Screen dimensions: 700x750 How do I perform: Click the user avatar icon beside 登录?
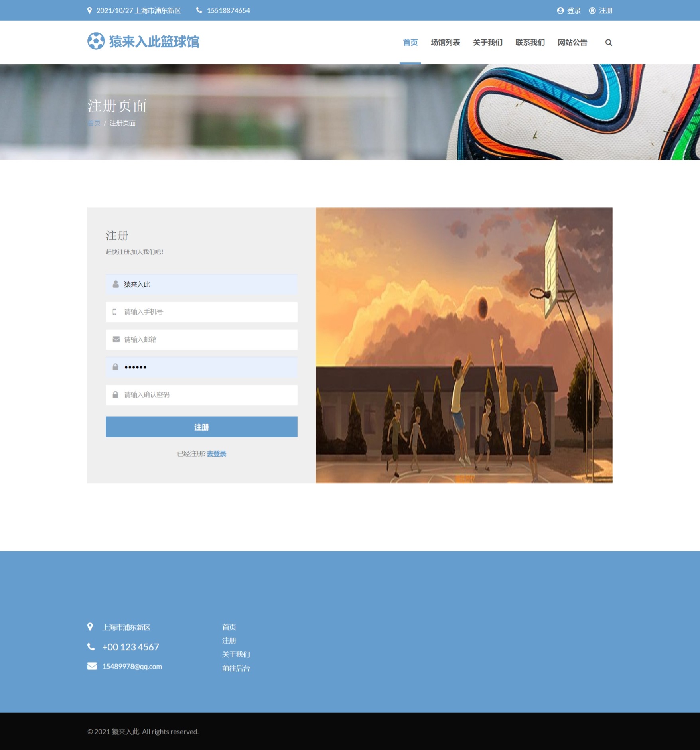coord(560,11)
